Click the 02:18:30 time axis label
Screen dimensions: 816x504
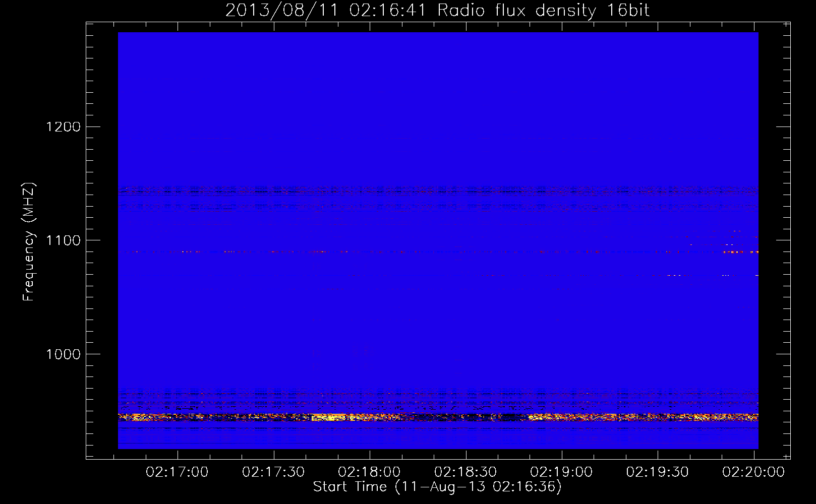465,472
